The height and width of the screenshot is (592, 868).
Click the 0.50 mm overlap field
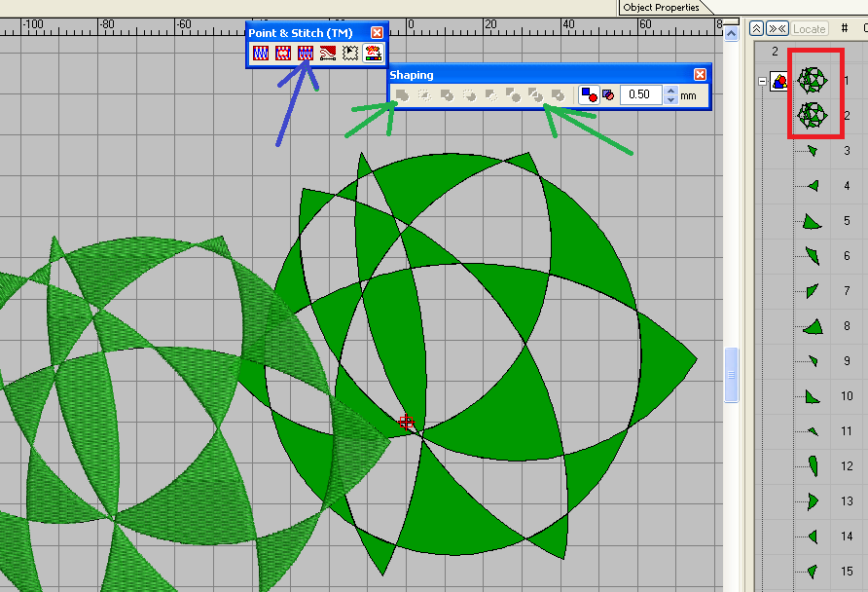click(640, 94)
